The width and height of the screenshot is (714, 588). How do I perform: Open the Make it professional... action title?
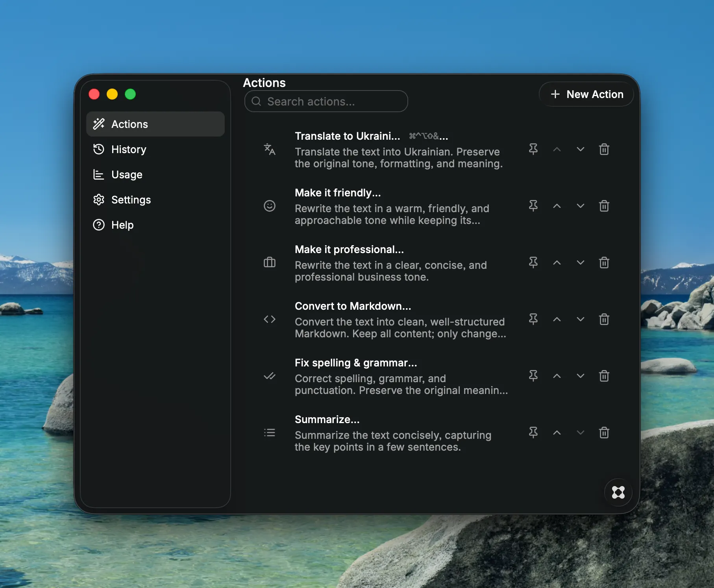[349, 250]
